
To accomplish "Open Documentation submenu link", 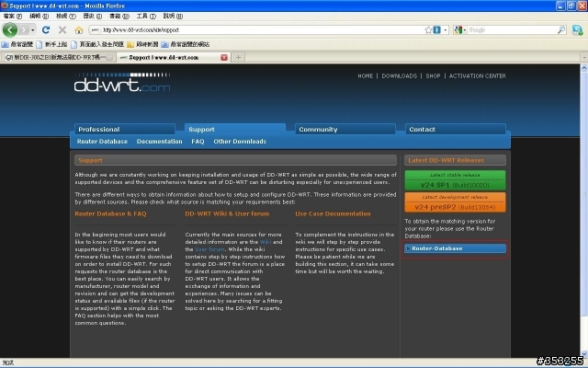I will point(159,142).
